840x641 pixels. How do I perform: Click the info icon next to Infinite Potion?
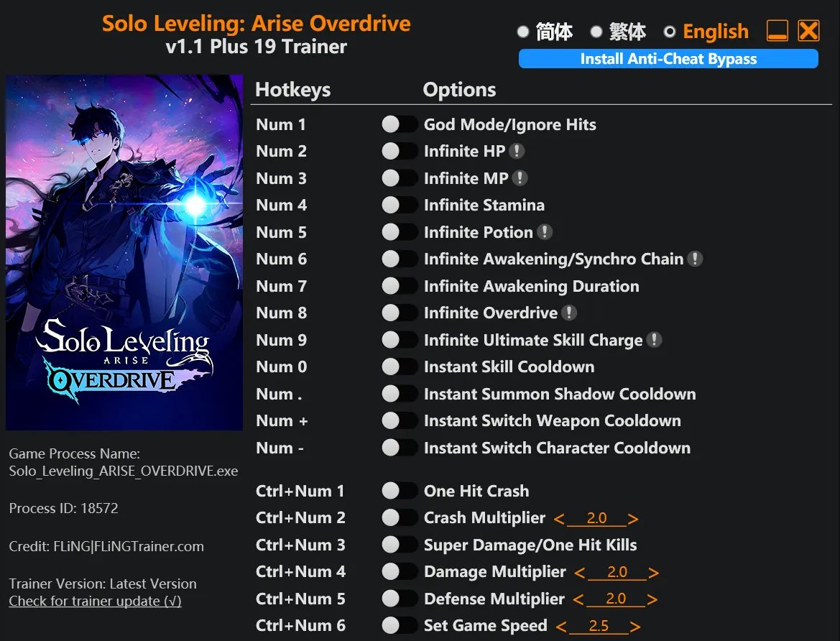pyautogui.click(x=545, y=232)
